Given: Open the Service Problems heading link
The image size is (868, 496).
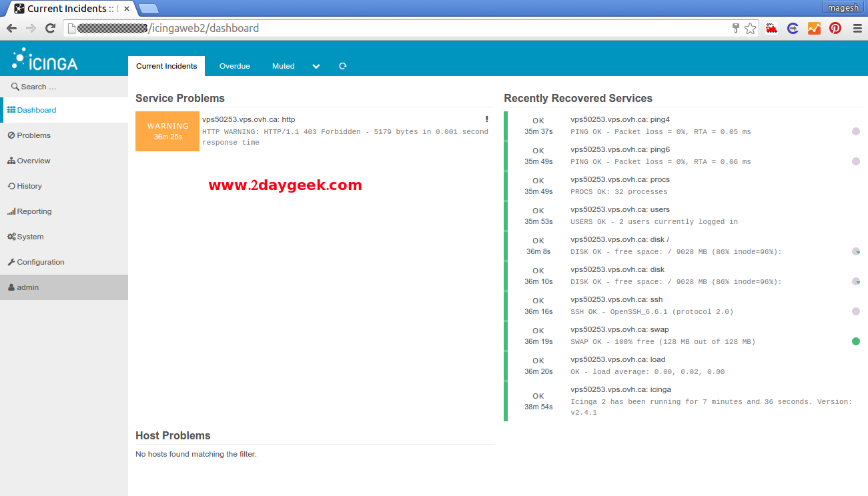Looking at the screenshot, I should [180, 98].
